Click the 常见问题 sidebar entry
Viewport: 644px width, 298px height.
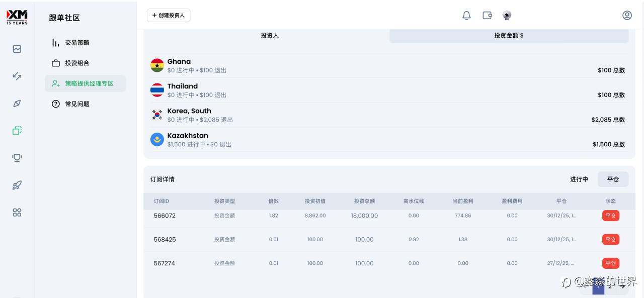coord(77,104)
